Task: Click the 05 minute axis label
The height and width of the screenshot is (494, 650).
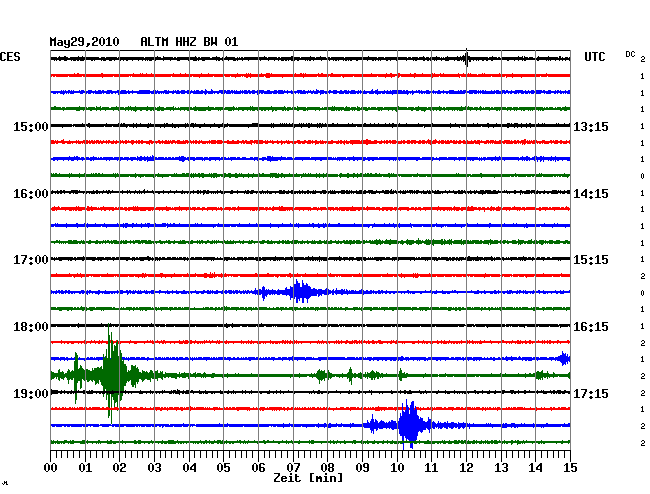Action: 223,468
